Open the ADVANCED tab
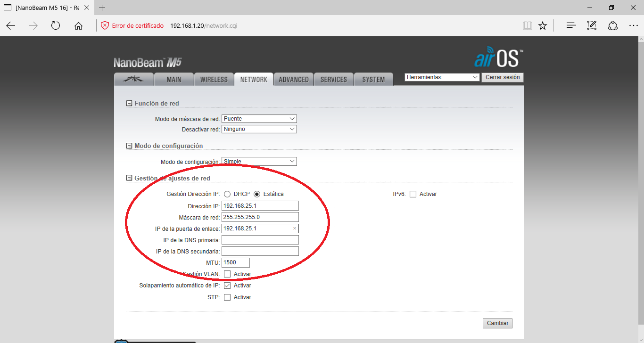Screen dimensions: 644x343 click(x=293, y=79)
